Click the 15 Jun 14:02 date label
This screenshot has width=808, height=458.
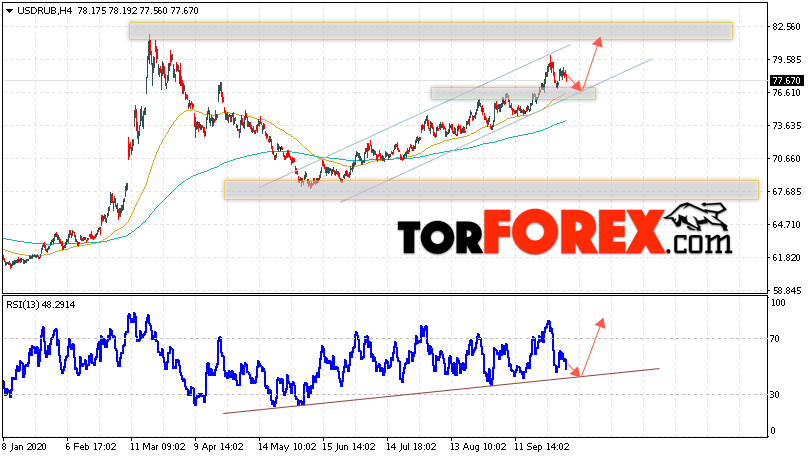pos(349,447)
